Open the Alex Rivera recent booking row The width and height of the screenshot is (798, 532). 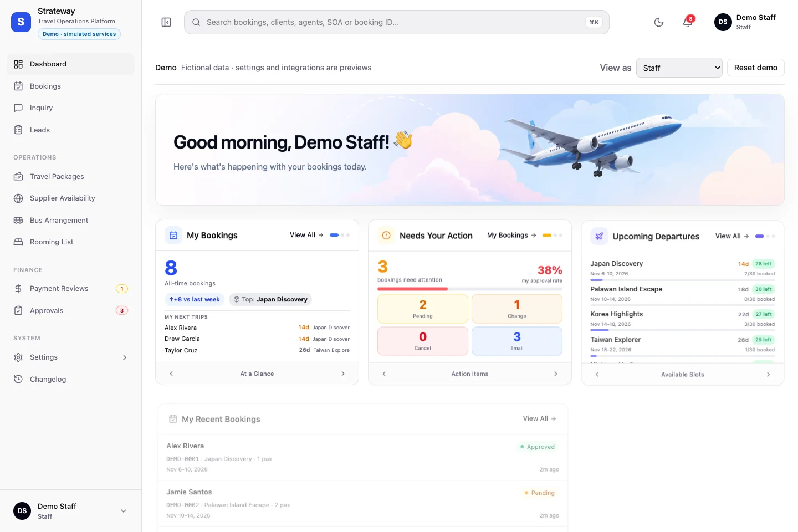click(363, 457)
